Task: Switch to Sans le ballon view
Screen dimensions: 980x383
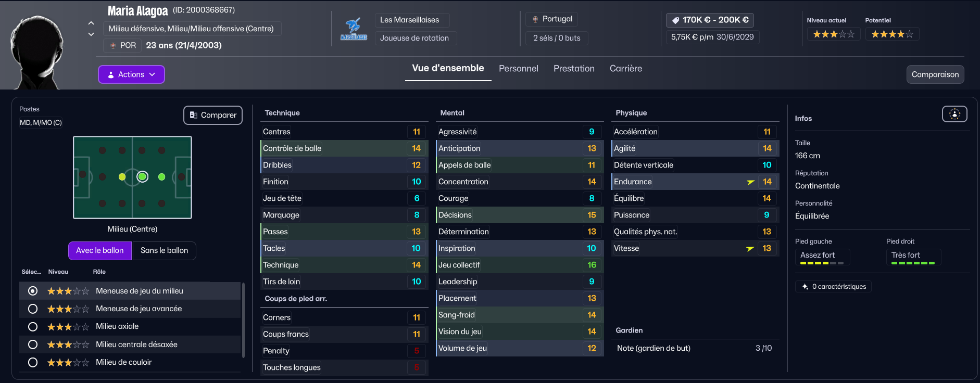Action: 164,251
